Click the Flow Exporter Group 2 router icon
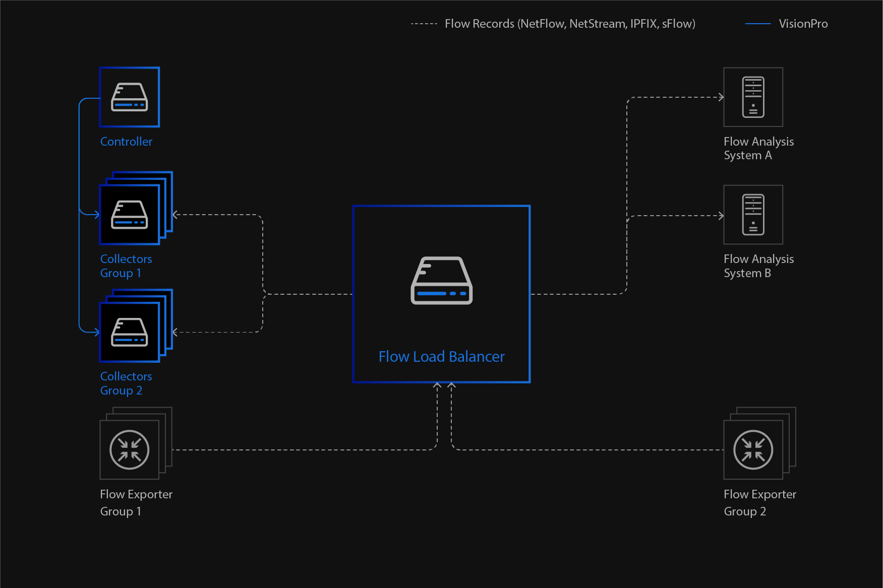Viewport: 883px width, 588px height. click(753, 449)
